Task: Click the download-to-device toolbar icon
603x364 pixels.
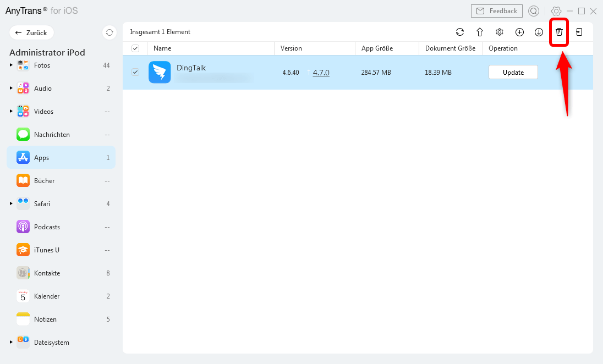Action: [539, 32]
